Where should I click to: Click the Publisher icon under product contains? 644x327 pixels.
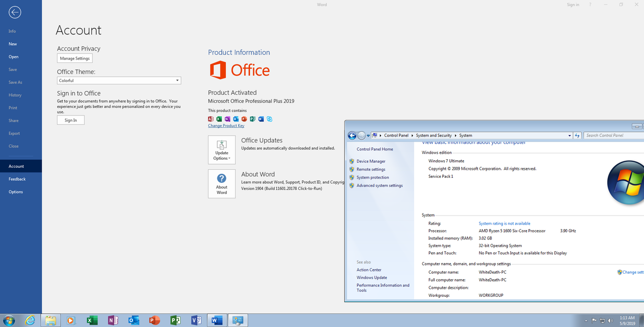click(253, 119)
